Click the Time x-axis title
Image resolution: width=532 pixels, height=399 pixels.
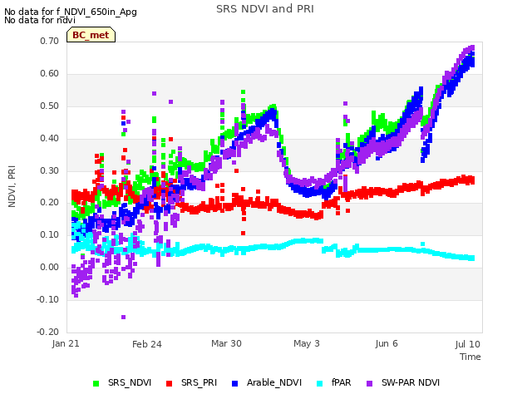470,357
